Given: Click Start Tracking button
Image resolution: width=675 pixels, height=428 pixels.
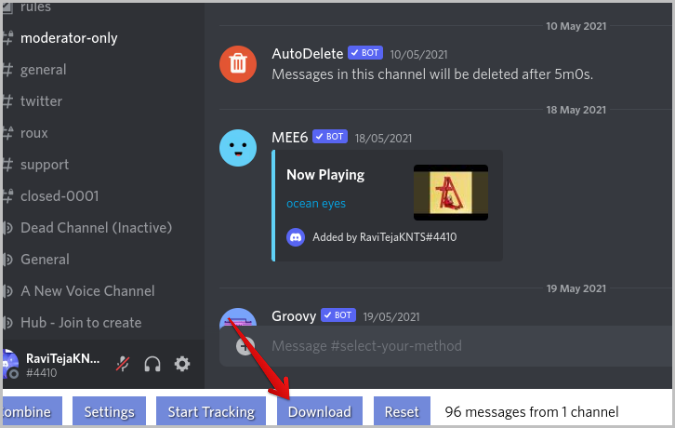Looking at the screenshot, I should click(211, 412).
